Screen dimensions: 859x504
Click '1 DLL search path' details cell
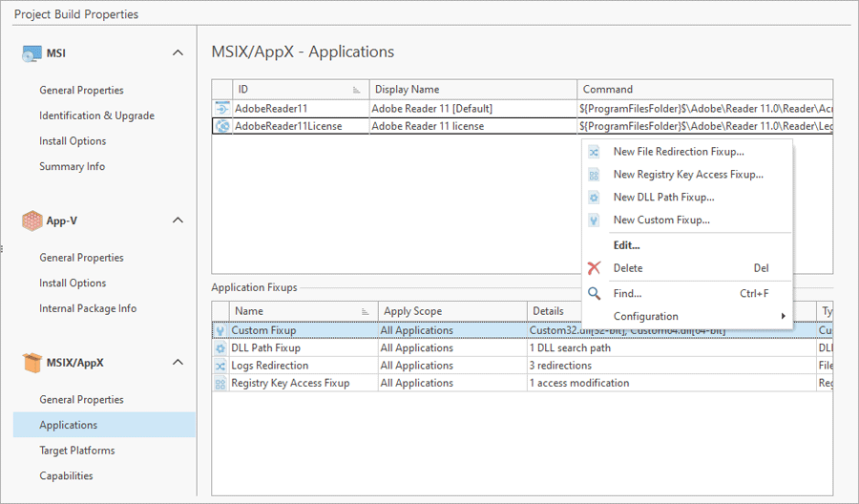point(672,347)
